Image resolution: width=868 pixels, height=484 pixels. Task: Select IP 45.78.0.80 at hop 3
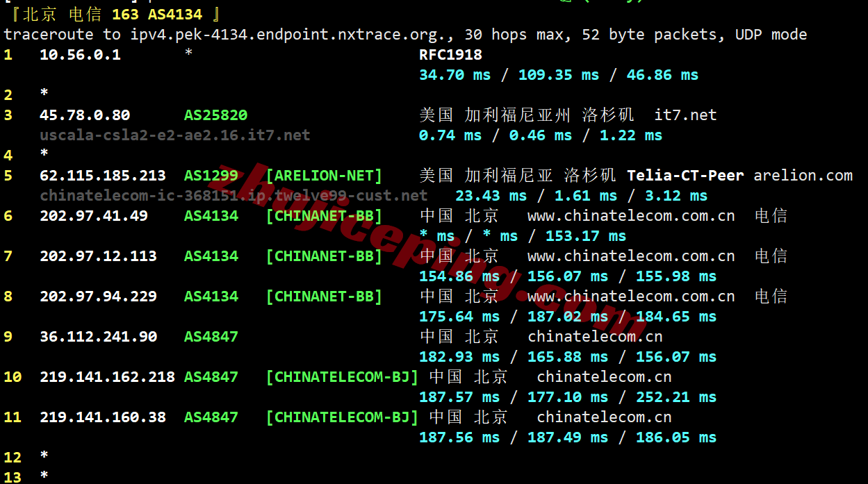pos(85,115)
